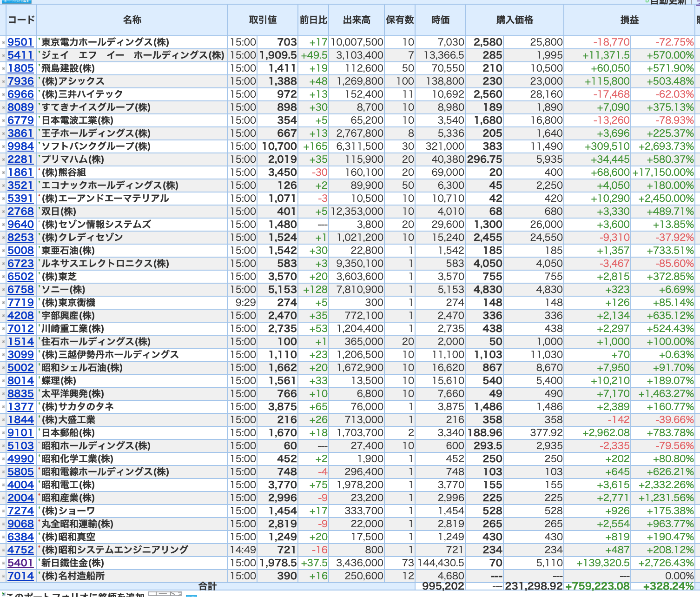Viewport: 700px width, 597px height.
Task: Select the name 東京電力ホールディングス(株)
Action: [x=106, y=42]
